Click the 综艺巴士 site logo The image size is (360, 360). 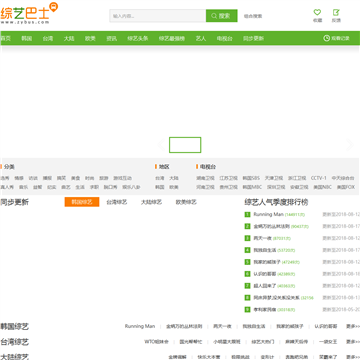[x=29, y=13]
